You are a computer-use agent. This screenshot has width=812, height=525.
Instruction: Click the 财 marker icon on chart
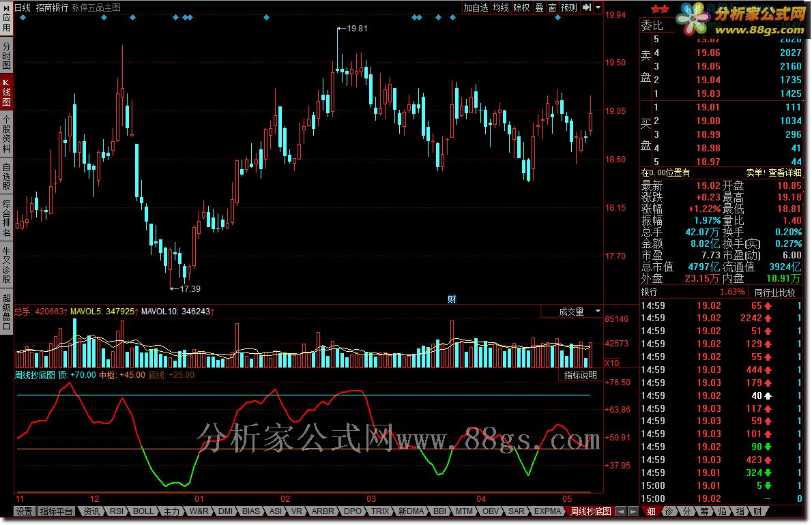(x=452, y=299)
